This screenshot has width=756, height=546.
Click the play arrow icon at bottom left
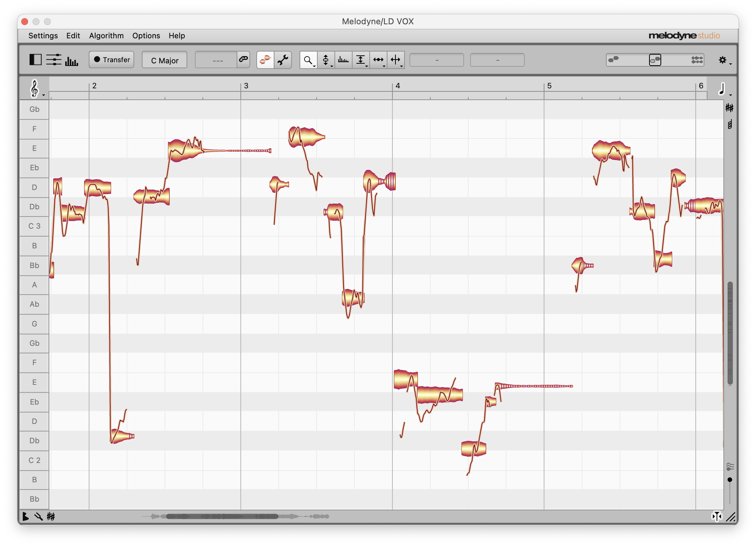click(25, 516)
